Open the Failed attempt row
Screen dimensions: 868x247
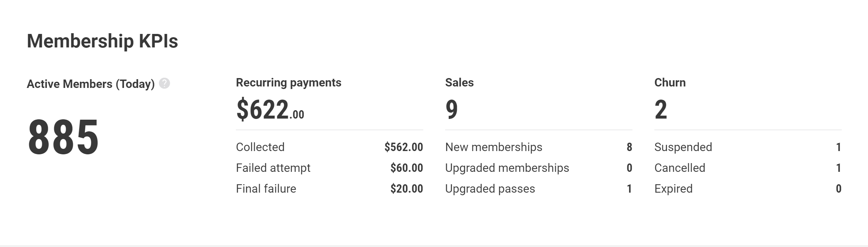[x=329, y=168]
